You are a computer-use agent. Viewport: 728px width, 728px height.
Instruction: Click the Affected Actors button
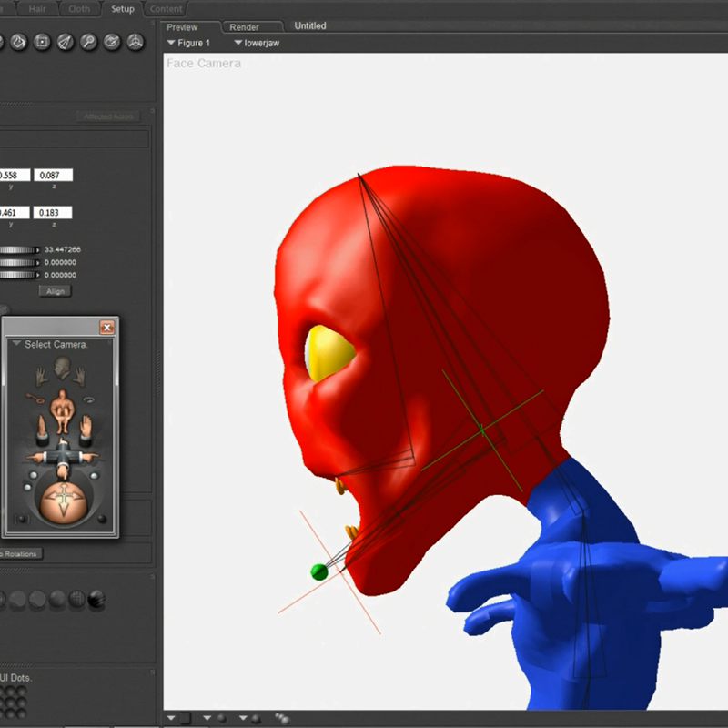tap(108, 116)
